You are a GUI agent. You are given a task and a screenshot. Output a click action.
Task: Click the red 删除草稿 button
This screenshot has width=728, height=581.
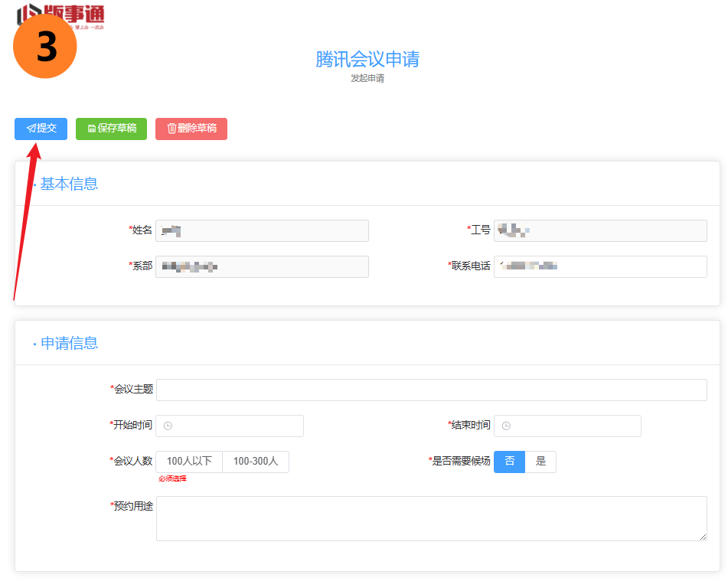coord(191,129)
